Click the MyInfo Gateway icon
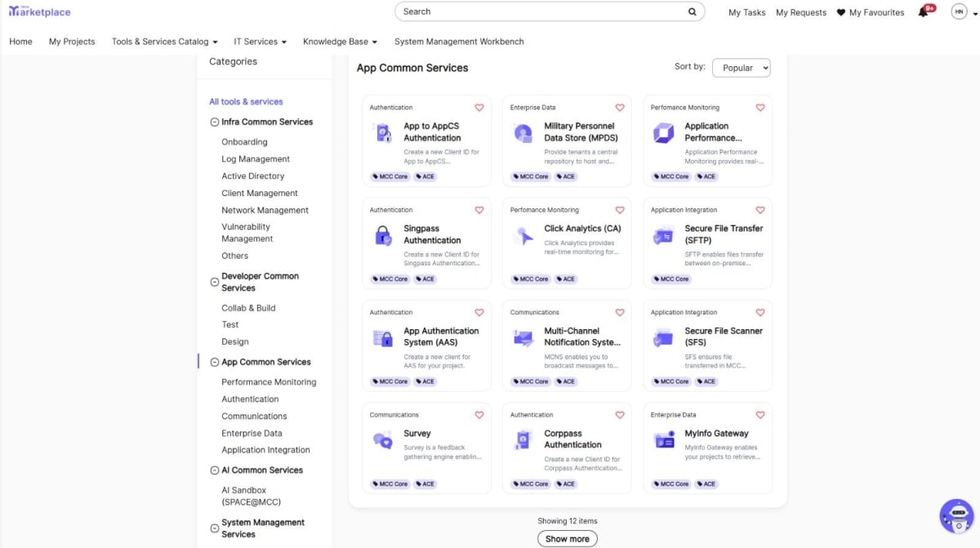Viewport: 980px width, 548px height. click(664, 441)
